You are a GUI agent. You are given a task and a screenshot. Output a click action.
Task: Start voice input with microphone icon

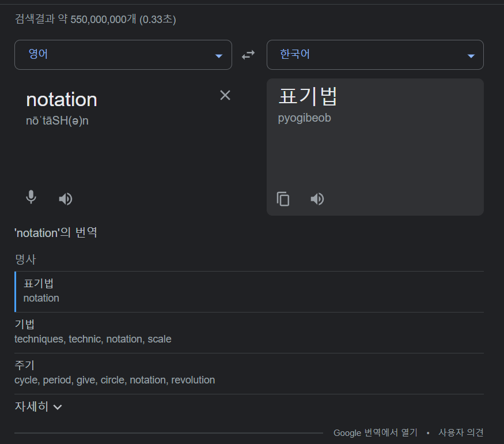[31, 197]
